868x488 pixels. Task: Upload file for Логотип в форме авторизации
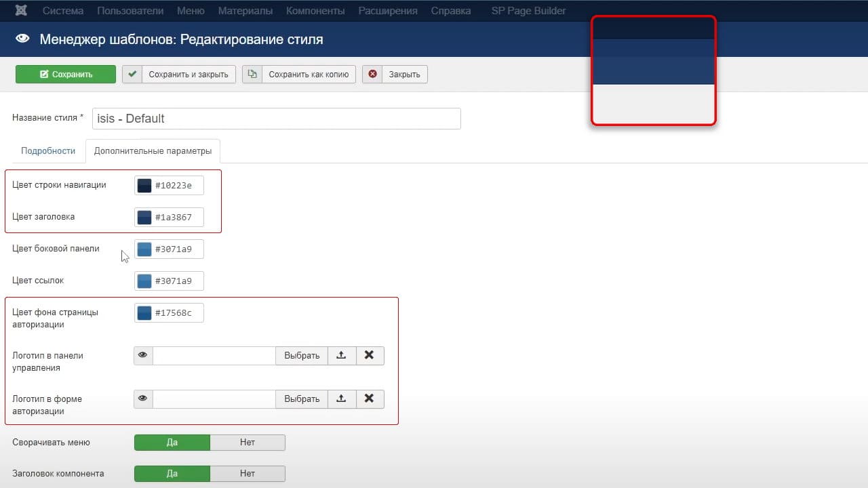[x=342, y=399]
